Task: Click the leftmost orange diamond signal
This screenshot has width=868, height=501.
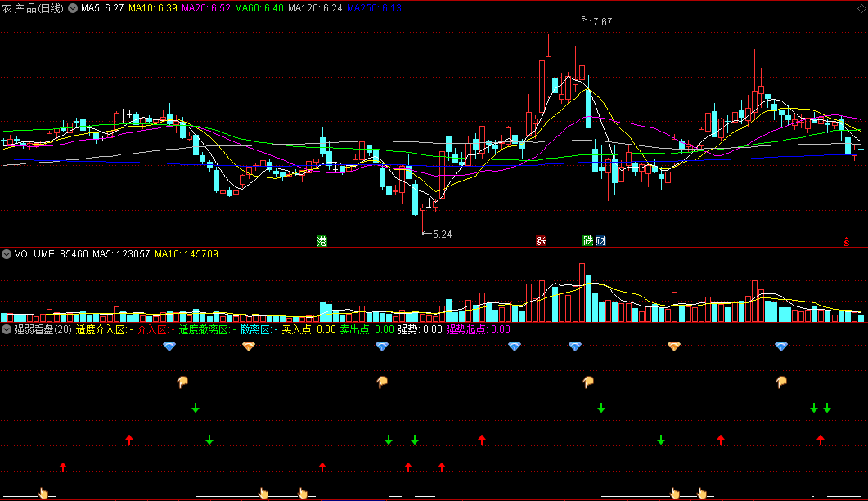Action: coord(249,347)
